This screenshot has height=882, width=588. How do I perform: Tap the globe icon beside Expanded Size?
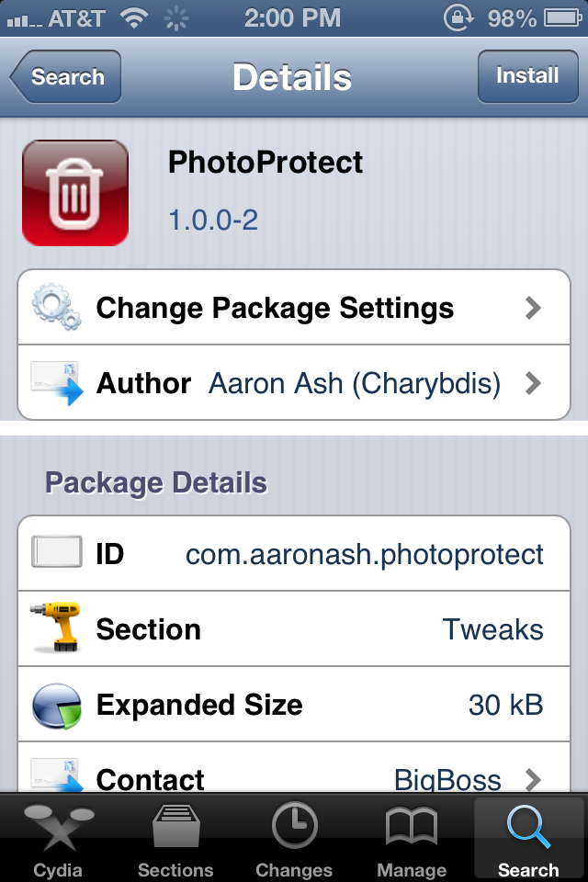pyautogui.click(x=56, y=705)
